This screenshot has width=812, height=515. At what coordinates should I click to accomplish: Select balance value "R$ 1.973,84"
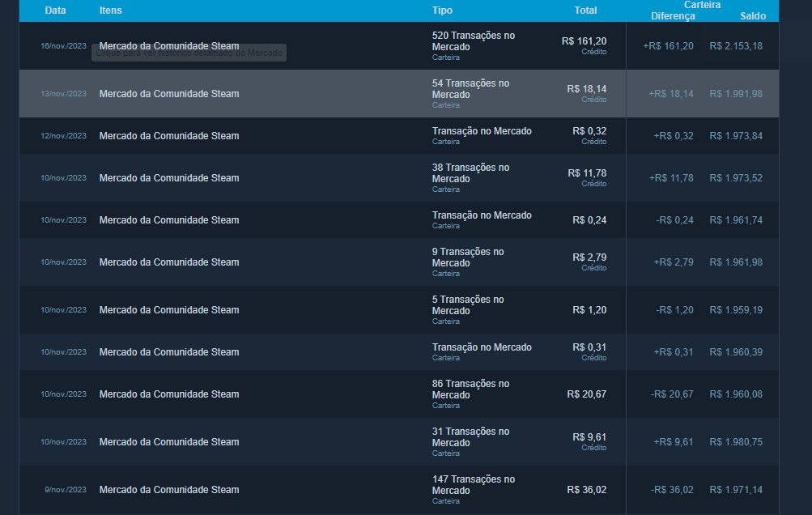pos(736,136)
